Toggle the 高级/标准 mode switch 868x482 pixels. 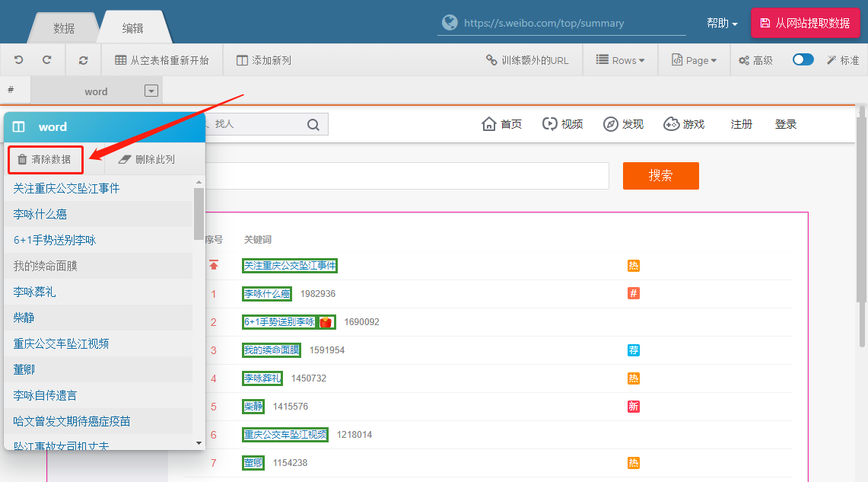coord(803,60)
